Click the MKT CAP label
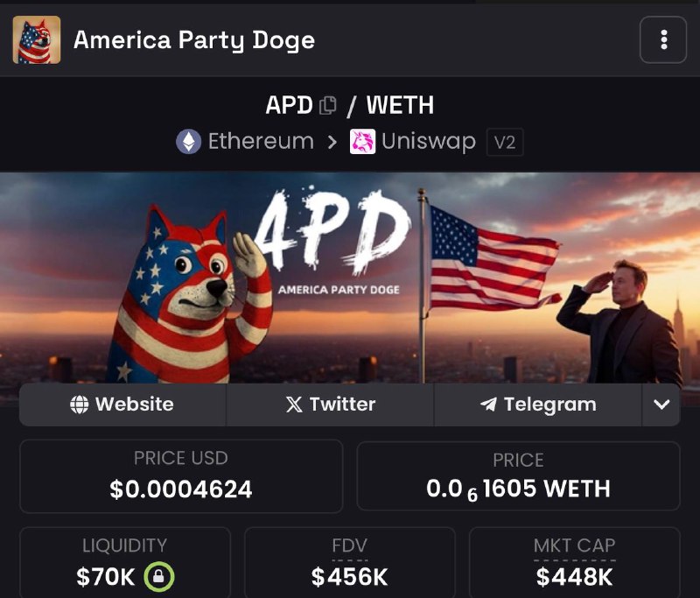 (575, 545)
